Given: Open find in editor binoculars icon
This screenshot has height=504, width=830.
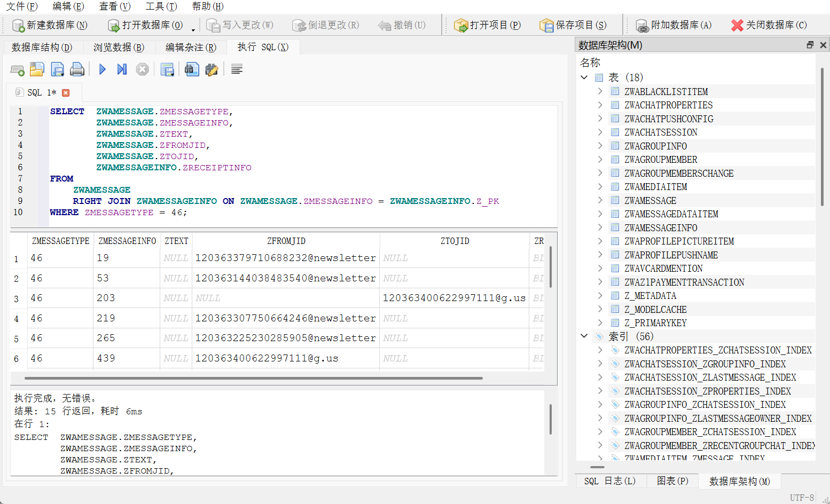Looking at the screenshot, I should point(192,69).
